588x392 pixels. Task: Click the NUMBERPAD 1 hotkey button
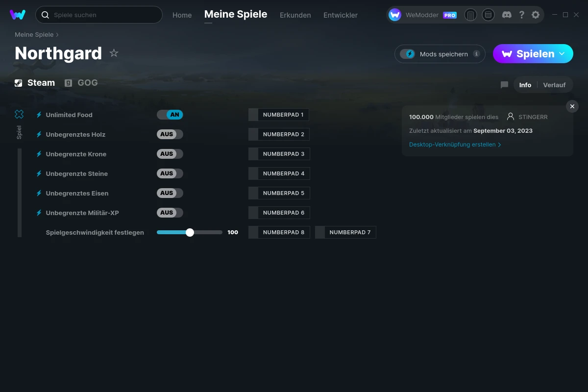click(x=279, y=115)
